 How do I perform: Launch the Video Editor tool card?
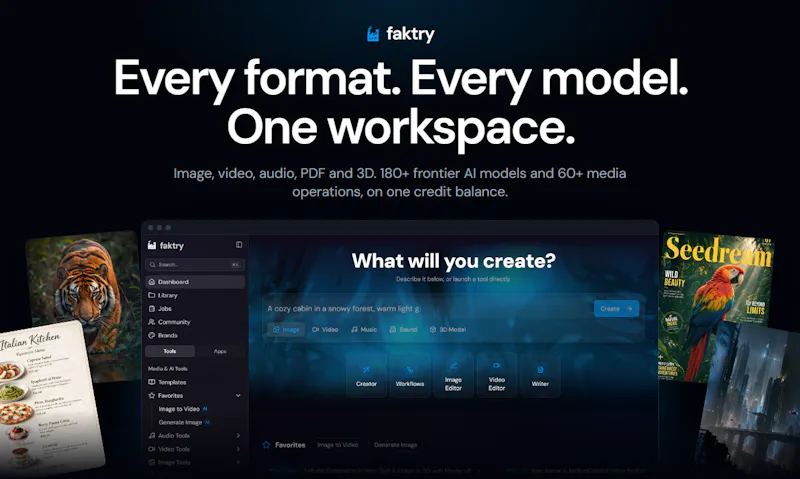[x=496, y=375]
